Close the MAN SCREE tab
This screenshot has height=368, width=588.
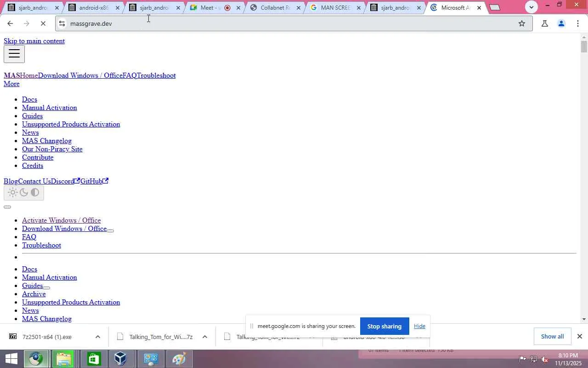358,8
